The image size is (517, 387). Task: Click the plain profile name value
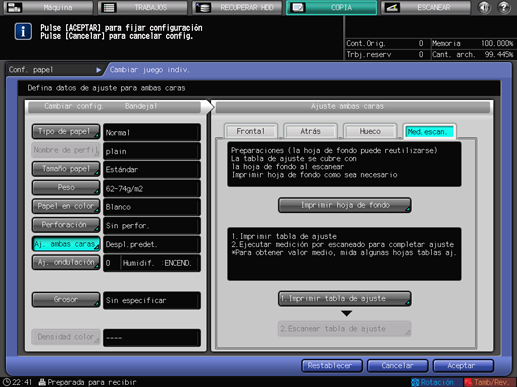152,151
